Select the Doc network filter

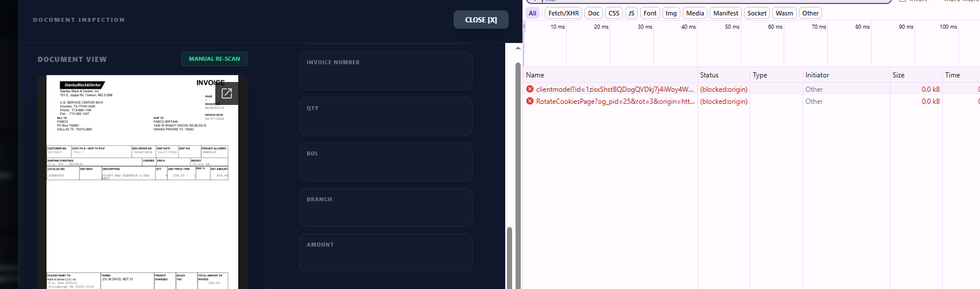click(x=594, y=13)
